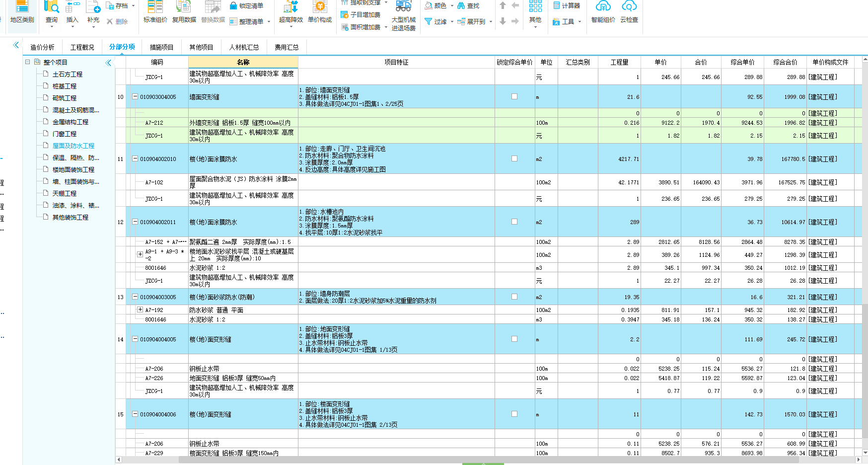The width and height of the screenshot is (868, 465).
Task: Open the 地区类别 region category tool
Action: click(x=22, y=12)
